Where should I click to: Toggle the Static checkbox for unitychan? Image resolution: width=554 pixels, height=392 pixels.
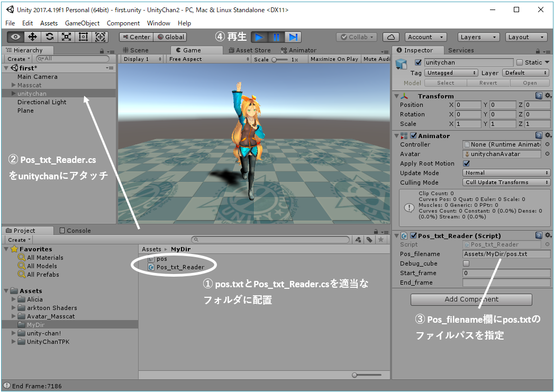520,62
